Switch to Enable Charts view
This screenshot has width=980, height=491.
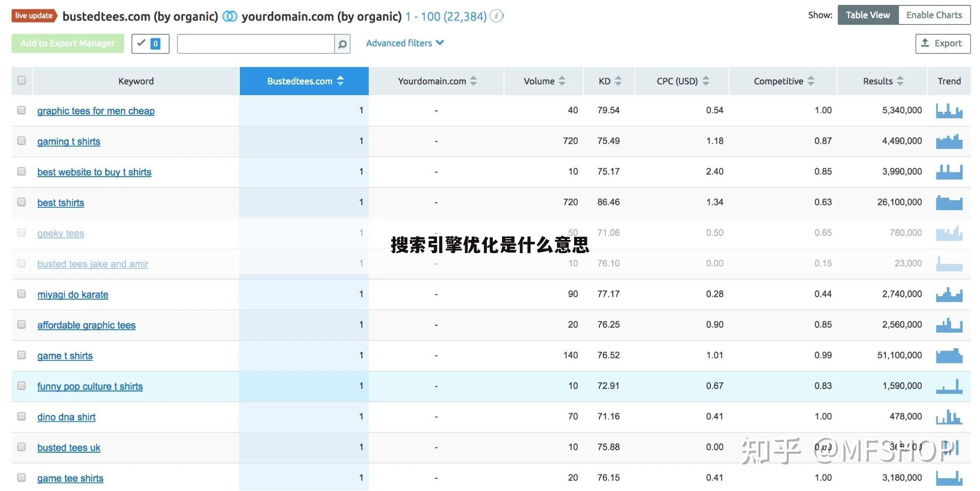coord(933,15)
